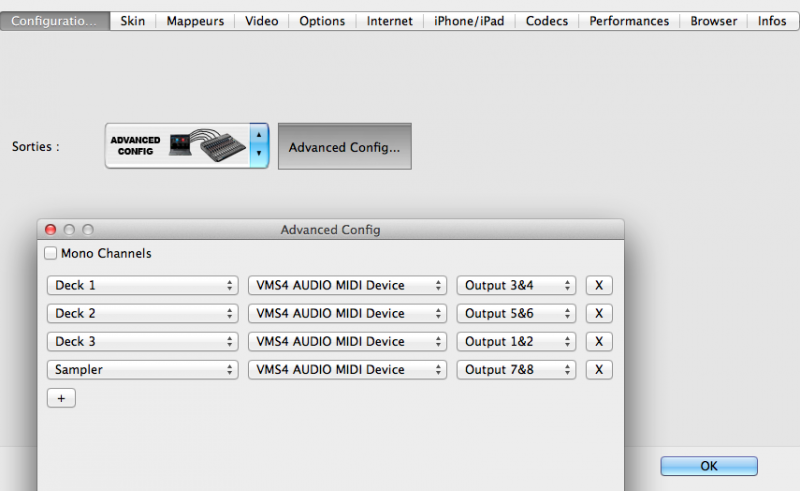
Task: Go to the Performances tab
Action: (x=629, y=21)
